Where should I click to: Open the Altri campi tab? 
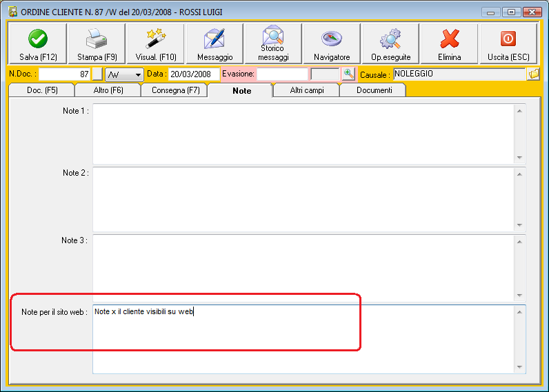[x=307, y=90]
